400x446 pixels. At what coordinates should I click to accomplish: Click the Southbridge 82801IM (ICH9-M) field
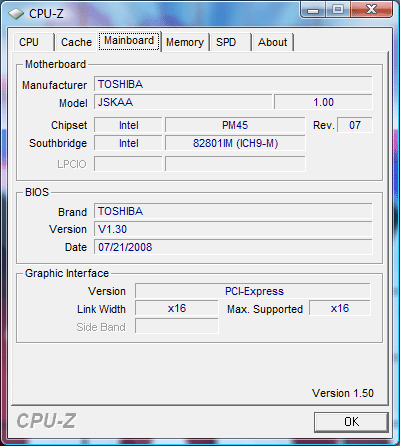(x=235, y=143)
